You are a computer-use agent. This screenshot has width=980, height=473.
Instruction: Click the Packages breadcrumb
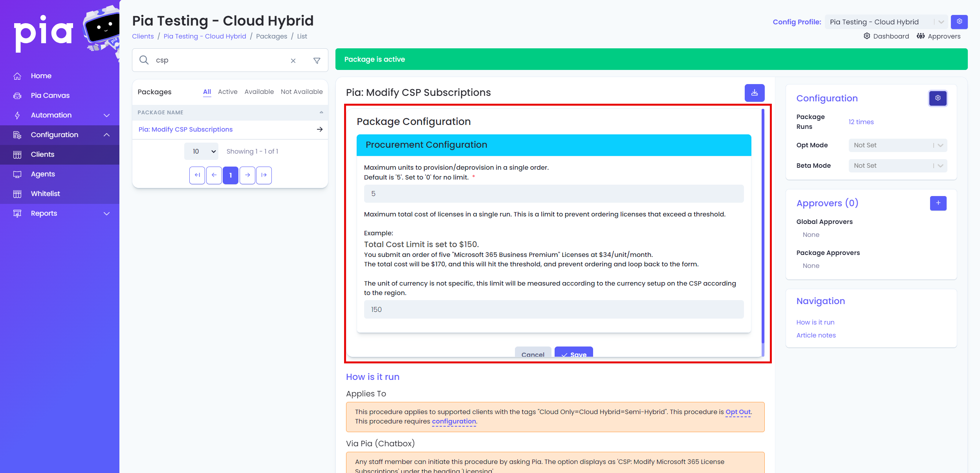pos(271,36)
